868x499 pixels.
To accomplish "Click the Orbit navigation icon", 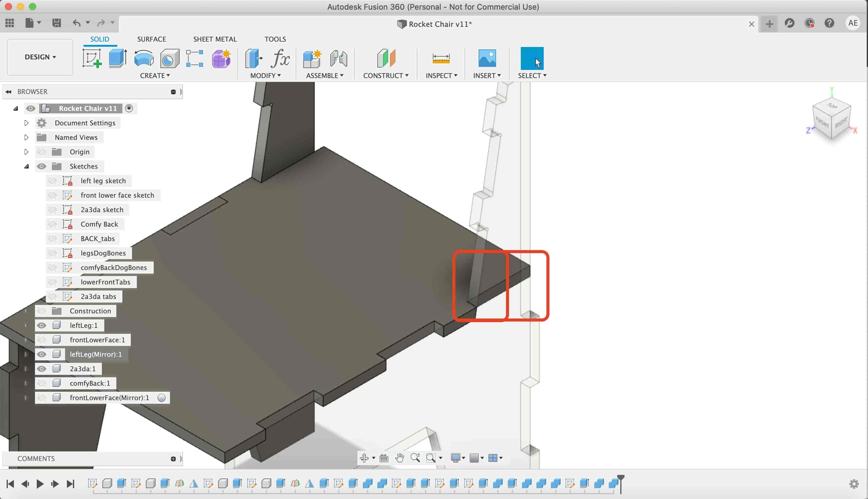I will point(364,457).
